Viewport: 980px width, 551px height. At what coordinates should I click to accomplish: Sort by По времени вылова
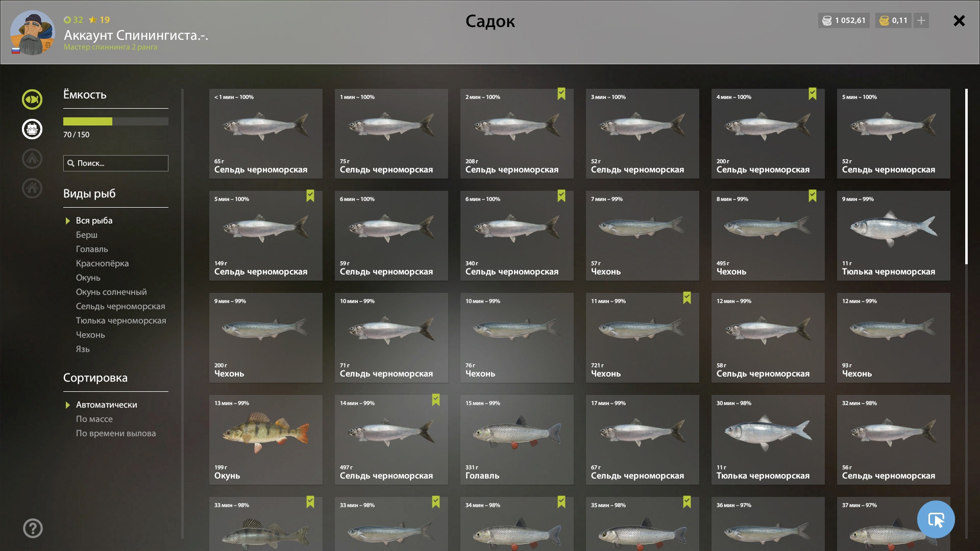pyautogui.click(x=116, y=433)
